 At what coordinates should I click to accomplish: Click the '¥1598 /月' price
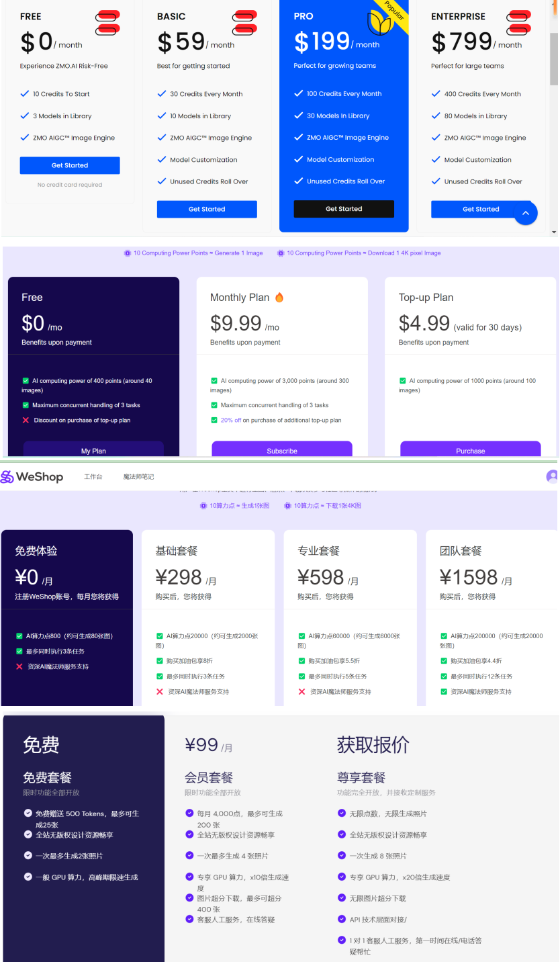476,577
